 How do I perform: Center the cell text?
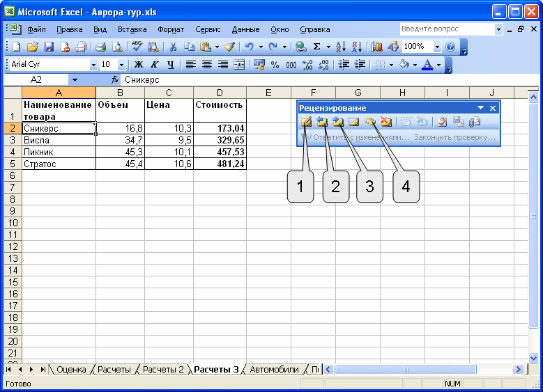pyautogui.click(x=207, y=65)
